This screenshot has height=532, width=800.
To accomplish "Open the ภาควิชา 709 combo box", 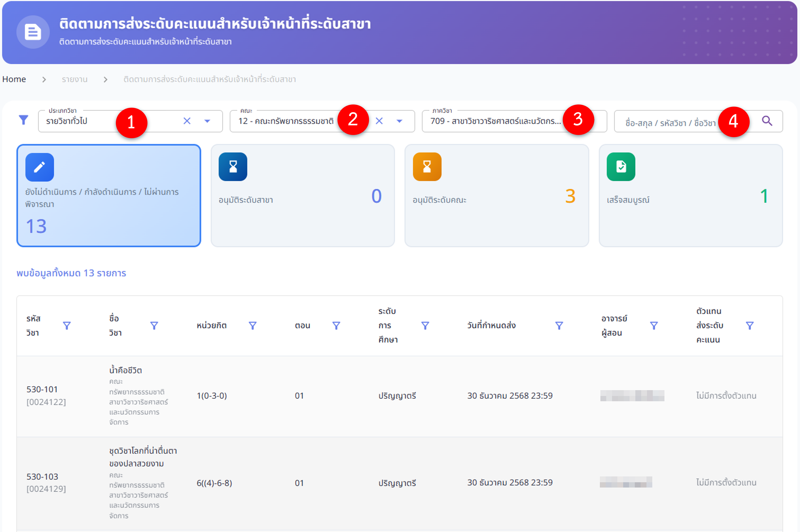I will [495, 121].
